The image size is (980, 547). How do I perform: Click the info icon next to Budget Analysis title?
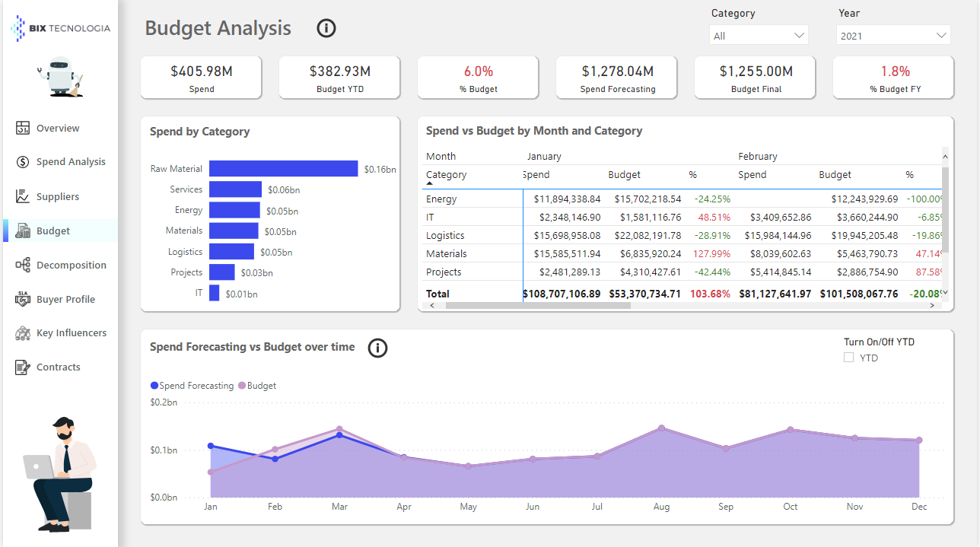point(326,28)
